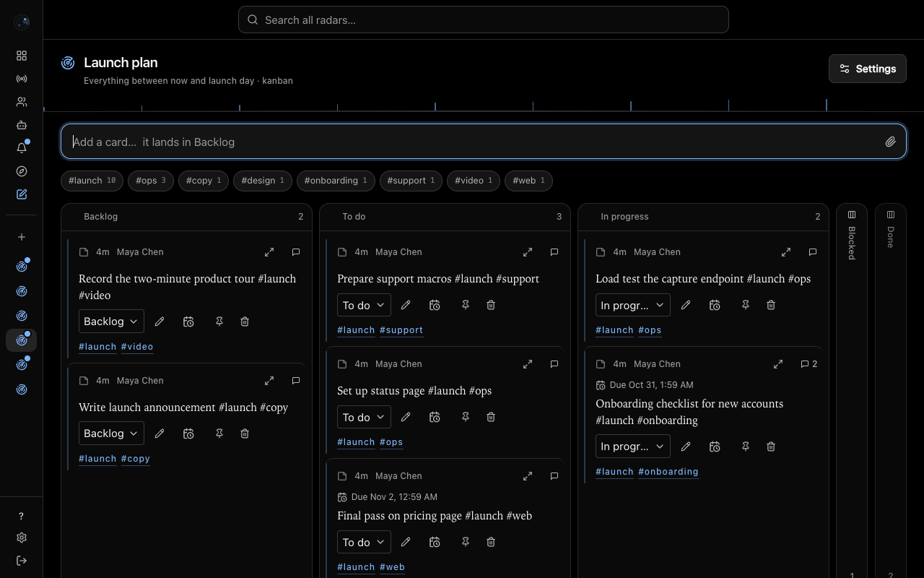Open comments on Onboarding checklist card
This screenshot has width=924, height=578.
(x=808, y=364)
